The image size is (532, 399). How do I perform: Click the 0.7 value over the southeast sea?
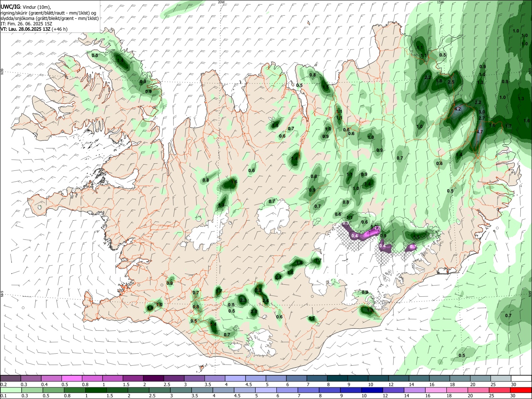[508, 316]
